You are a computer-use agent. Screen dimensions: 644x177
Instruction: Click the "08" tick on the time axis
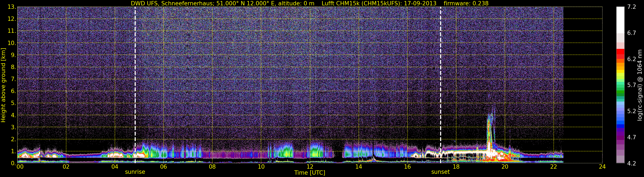point(212,167)
